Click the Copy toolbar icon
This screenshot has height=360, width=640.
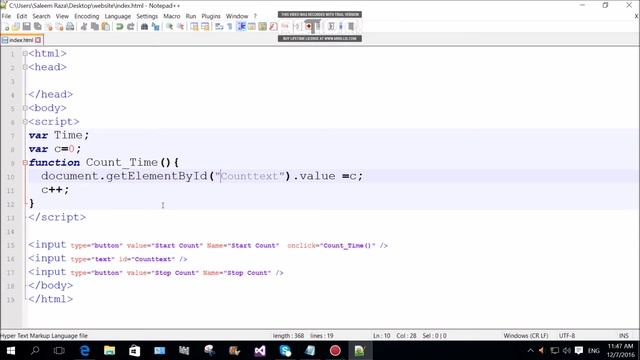(95, 27)
